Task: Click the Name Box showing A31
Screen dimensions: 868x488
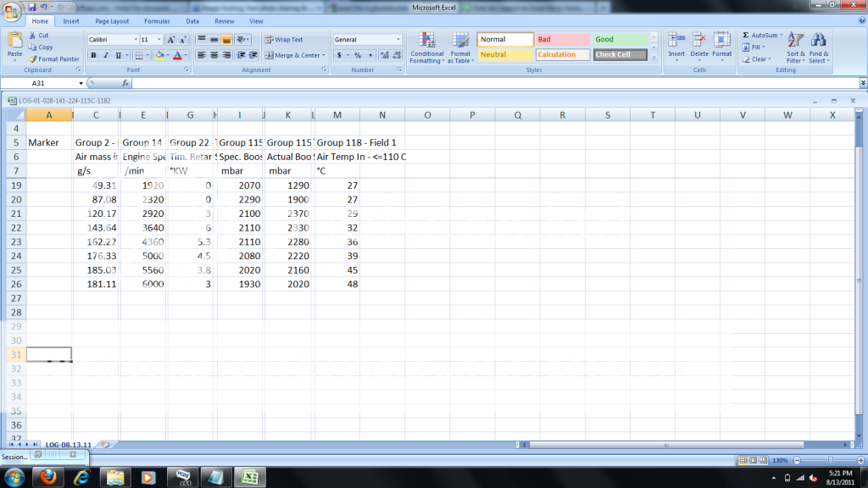Action: pos(39,84)
